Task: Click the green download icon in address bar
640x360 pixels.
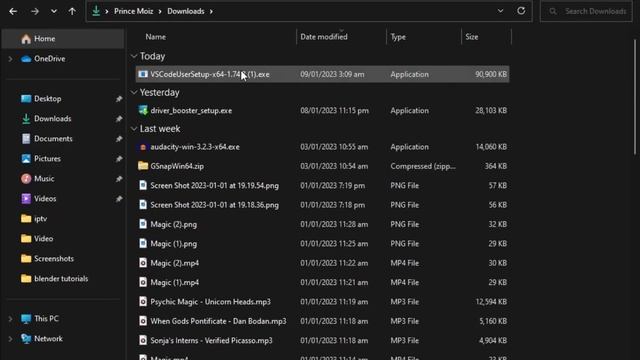Action: click(x=96, y=11)
